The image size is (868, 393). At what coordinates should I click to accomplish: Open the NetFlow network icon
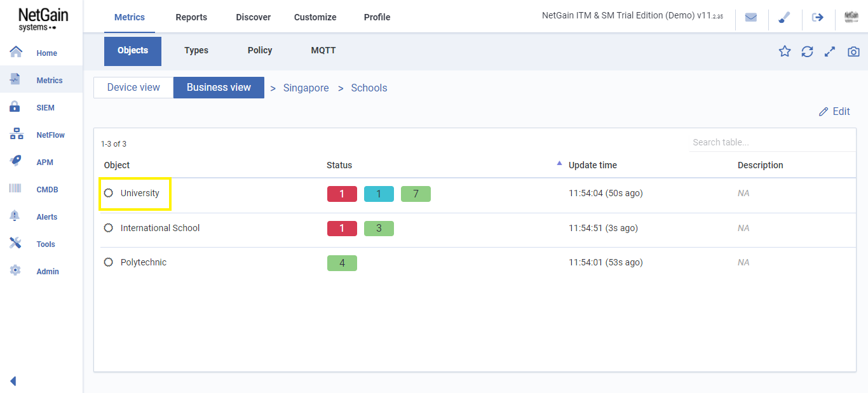point(16,134)
